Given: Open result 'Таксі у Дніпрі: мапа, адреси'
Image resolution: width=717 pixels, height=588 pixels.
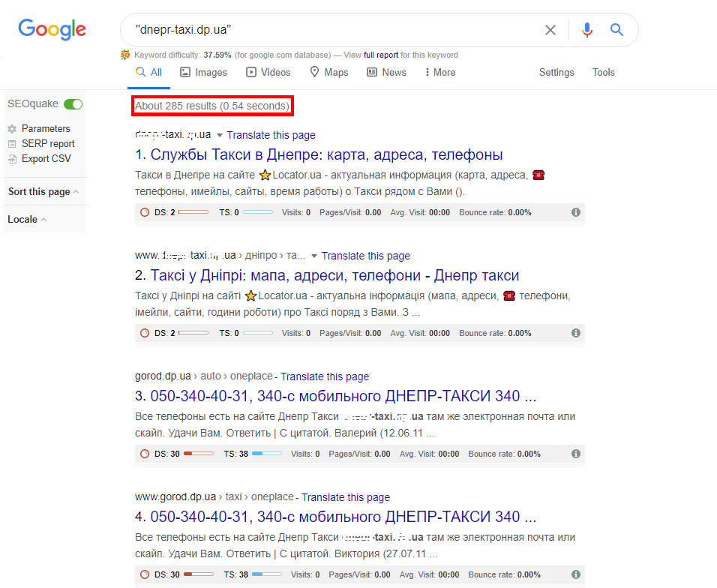Looking at the screenshot, I should tap(334, 276).
